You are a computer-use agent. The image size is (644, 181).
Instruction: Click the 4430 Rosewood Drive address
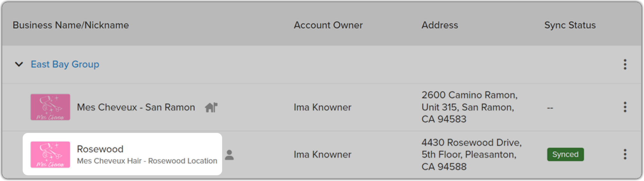coord(471,154)
